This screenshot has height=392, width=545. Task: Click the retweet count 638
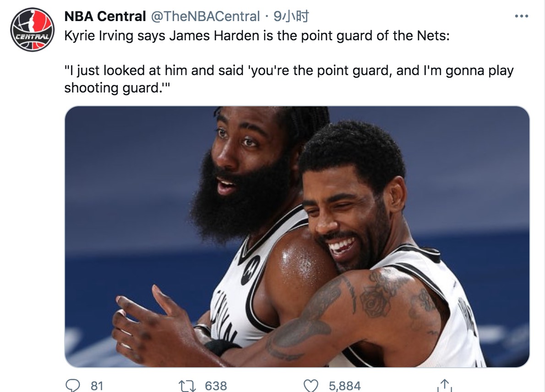[216, 386]
